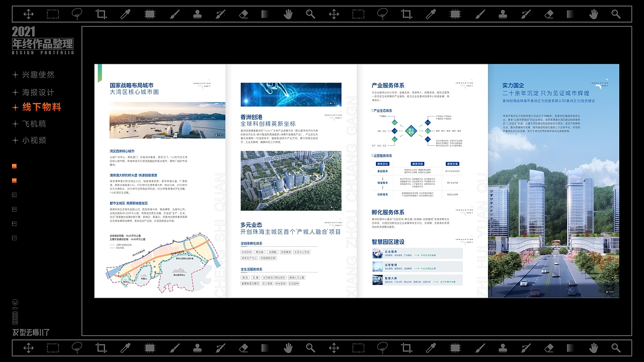Select the last Zoom magnifier in bottom toolbar
The image size is (644, 362).
(616, 347)
